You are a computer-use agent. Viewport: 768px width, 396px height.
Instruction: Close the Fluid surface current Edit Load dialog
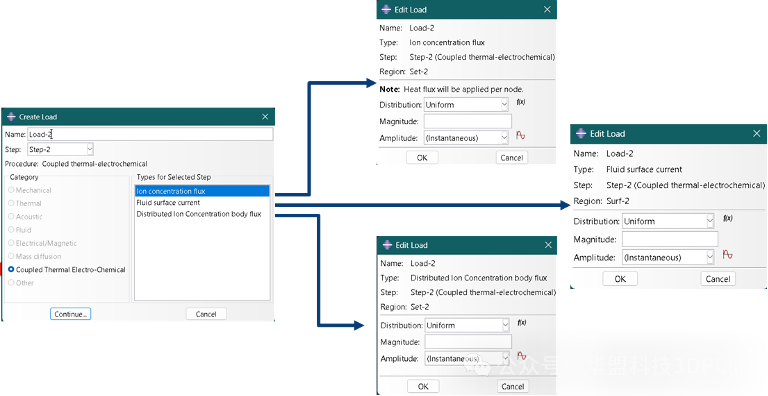click(757, 133)
